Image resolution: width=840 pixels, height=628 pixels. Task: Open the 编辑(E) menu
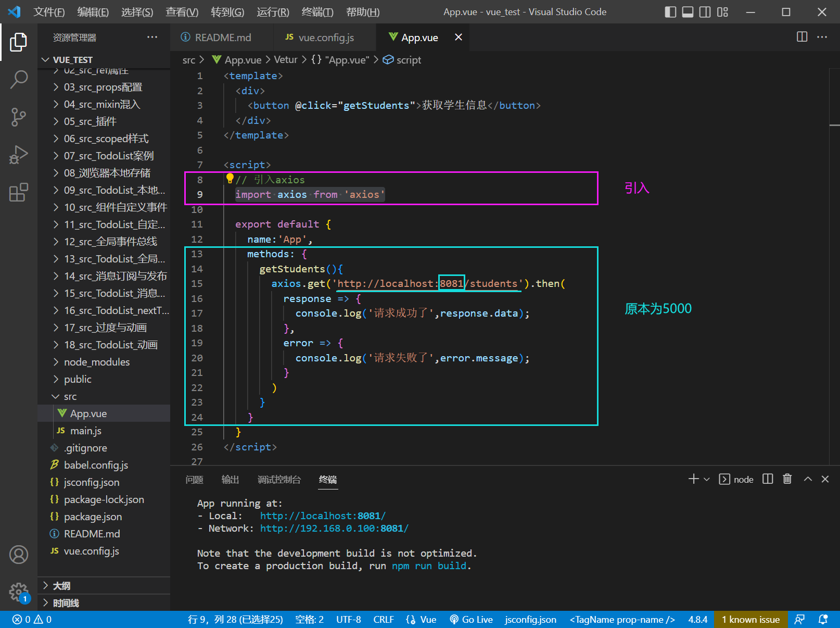click(x=93, y=12)
